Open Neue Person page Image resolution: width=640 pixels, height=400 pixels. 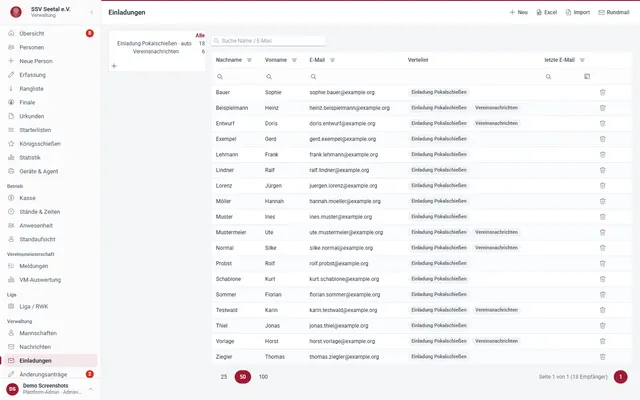50,61
